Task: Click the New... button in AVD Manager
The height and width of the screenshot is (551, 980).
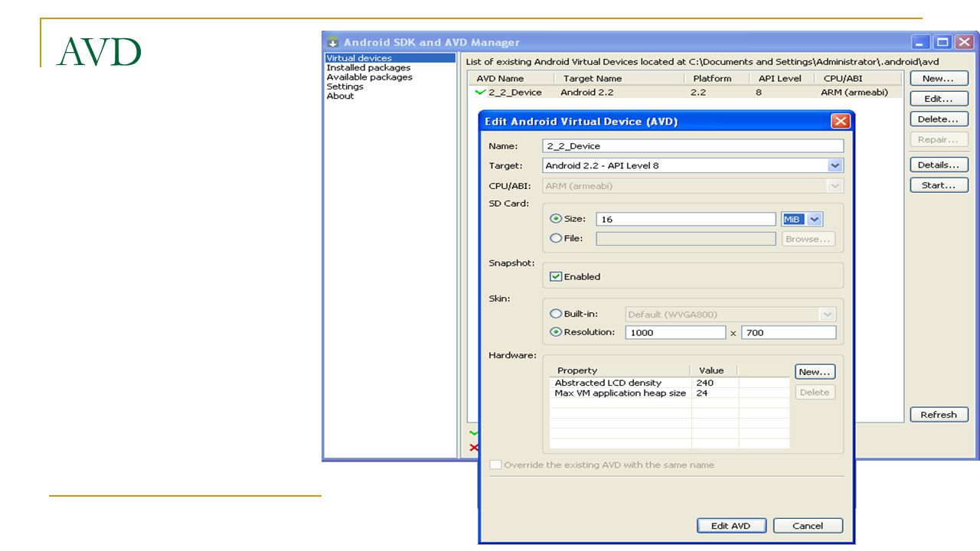Action: coord(939,78)
